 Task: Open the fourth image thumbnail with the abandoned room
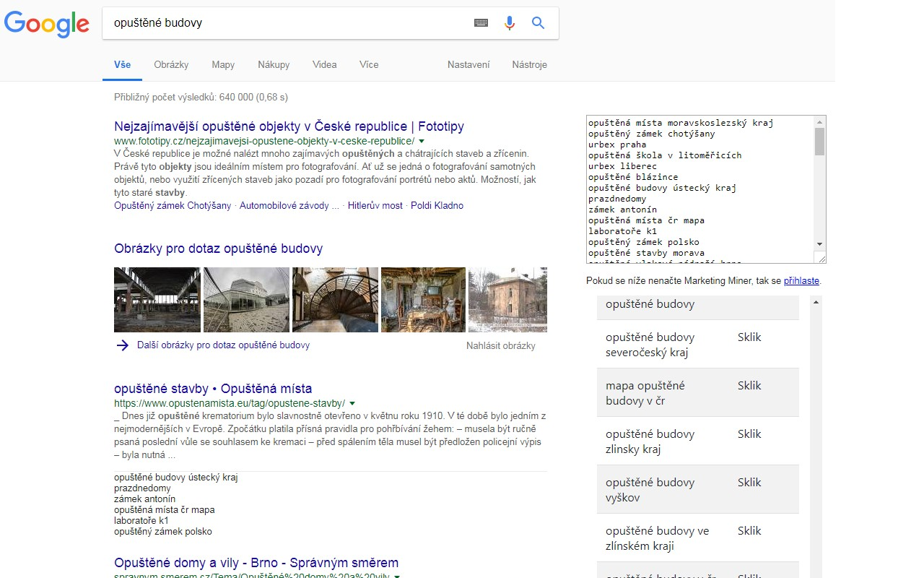[422, 299]
